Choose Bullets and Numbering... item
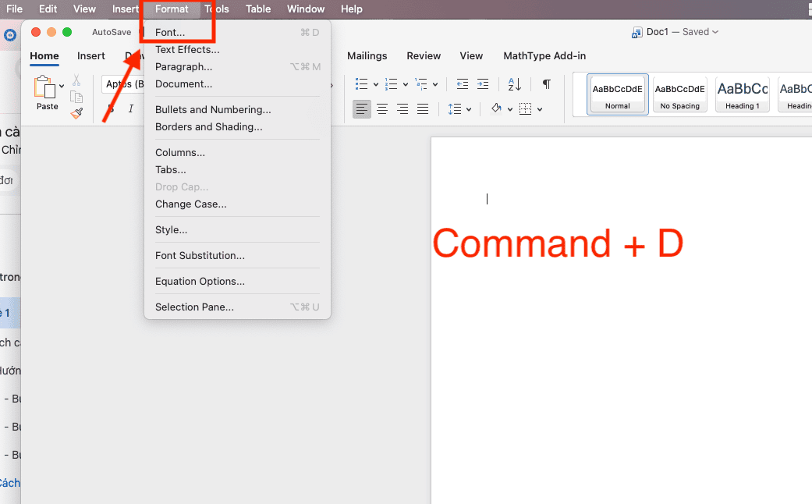Image resolution: width=812 pixels, height=504 pixels. click(237, 109)
